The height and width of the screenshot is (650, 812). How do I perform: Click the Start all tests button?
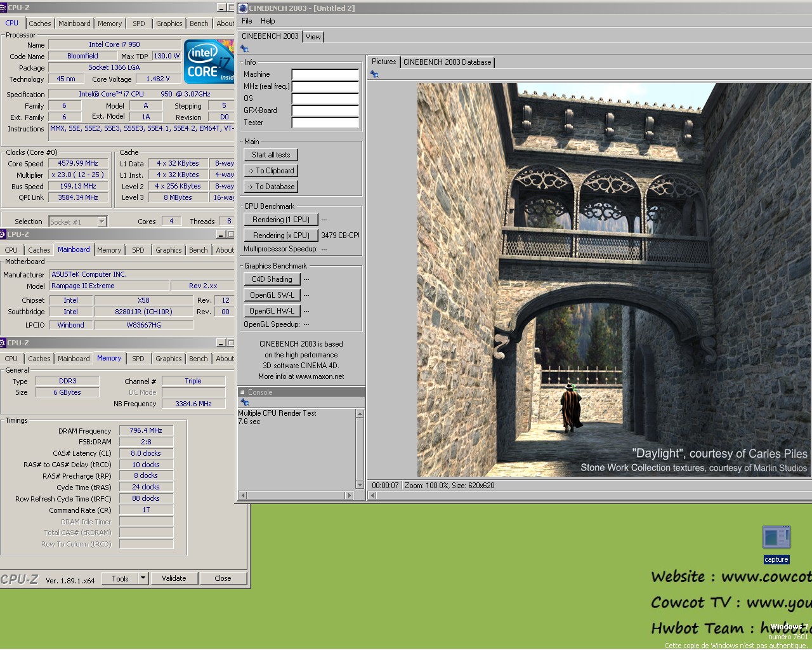tap(271, 155)
